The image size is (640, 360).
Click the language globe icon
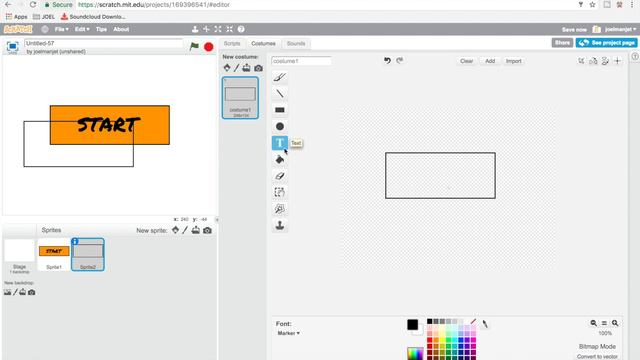tap(45, 29)
